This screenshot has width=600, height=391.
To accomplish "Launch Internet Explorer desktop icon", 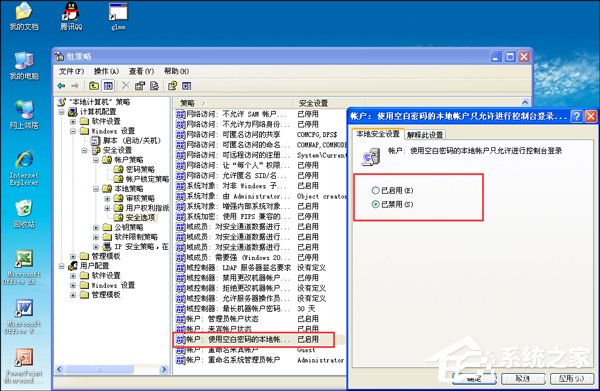I will pos(24,168).
